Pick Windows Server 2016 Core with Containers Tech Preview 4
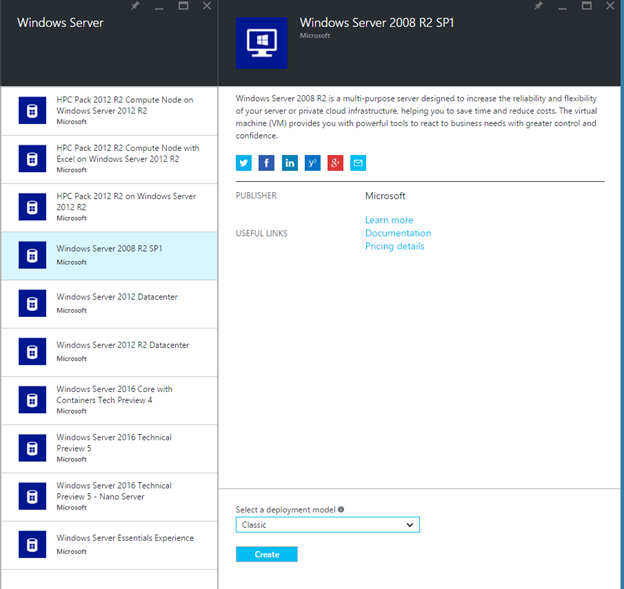Viewport: 624px width, 589px height. coord(114,394)
